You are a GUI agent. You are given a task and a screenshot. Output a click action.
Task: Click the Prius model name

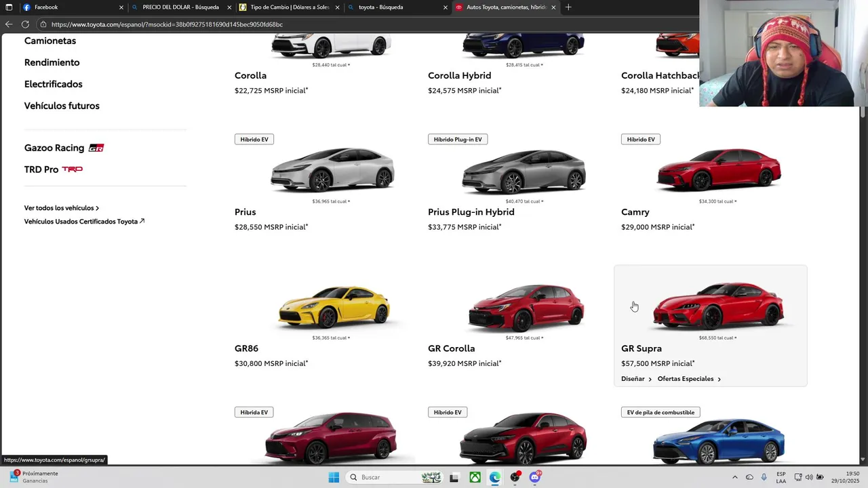(x=245, y=212)
